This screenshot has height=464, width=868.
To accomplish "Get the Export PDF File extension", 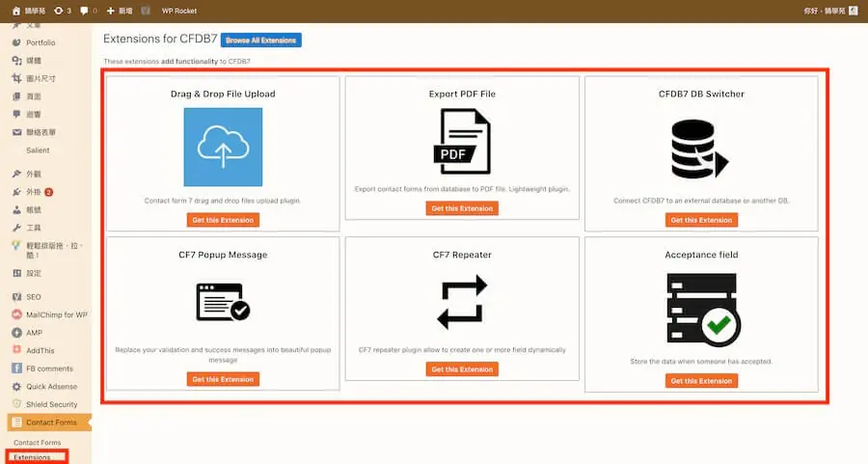I will coord(462,208).
